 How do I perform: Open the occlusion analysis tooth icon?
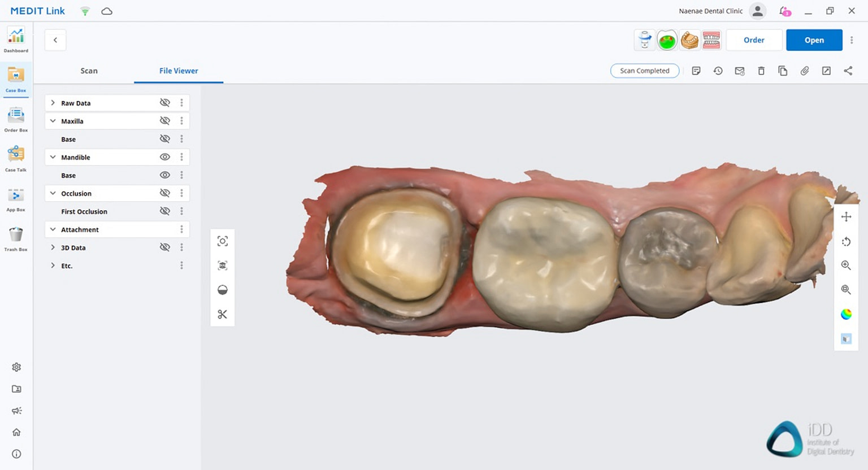(x=667, y=40)
